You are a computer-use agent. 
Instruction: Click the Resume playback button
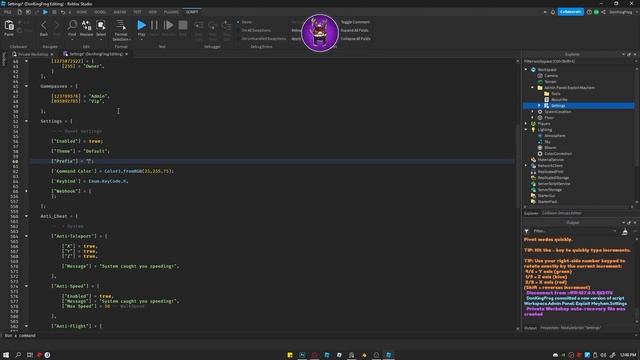pos(168,25)
